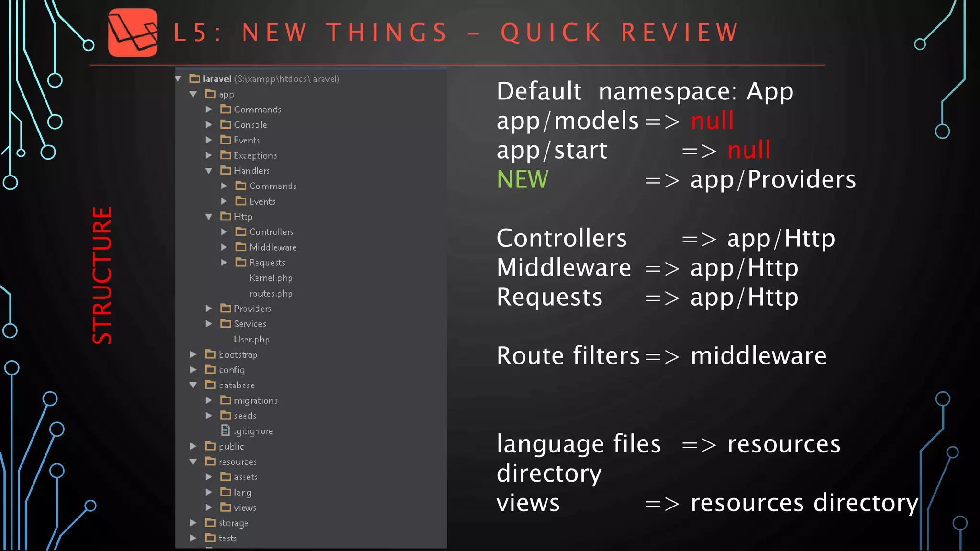Viewport: 980px width, 551px height.
Task: Select the tests folder row
Action: point(311,538)
